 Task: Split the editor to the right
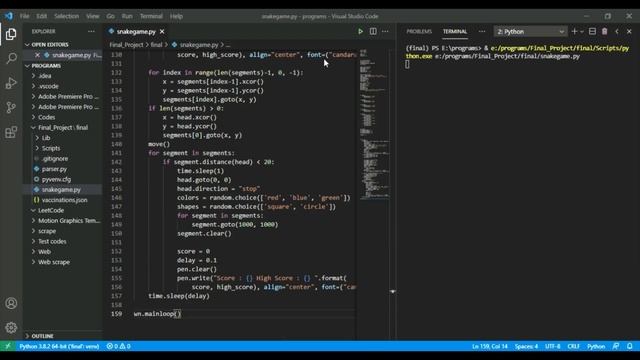point(373,31)
